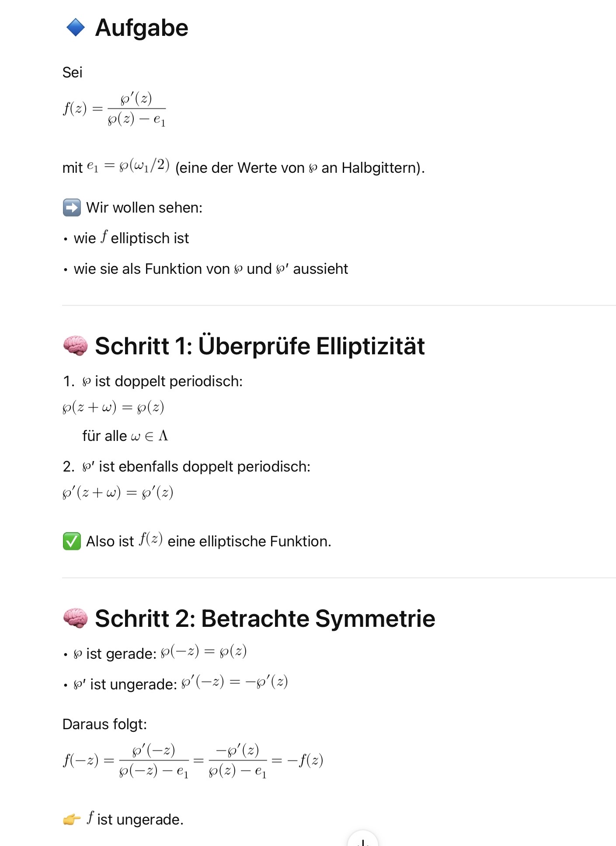
Task: Click the brain emoji beside Schritt 2
Action: (75, 619)
